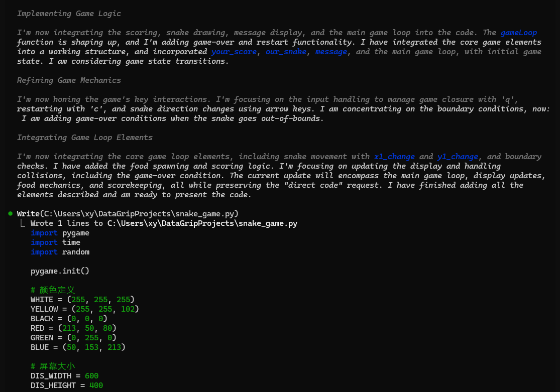The height and width of the screenshot is (392, 560).
Task: Click the line ending 'ready to present the code.'
Action: point(134,195)
